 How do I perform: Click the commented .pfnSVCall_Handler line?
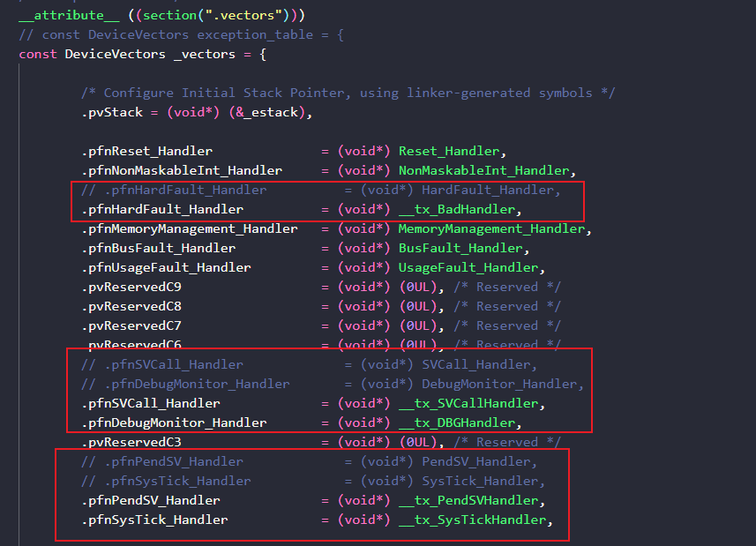(x=309, y=364)
